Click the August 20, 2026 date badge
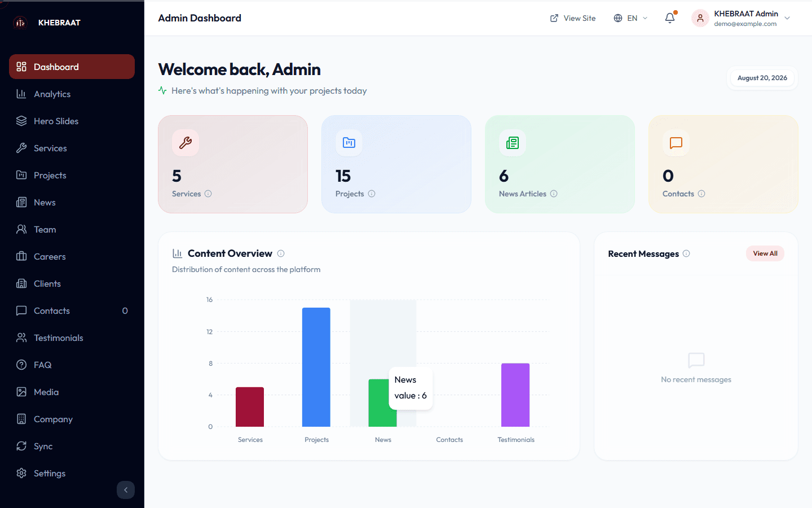The image size is (812, 508). pos(762,78)
